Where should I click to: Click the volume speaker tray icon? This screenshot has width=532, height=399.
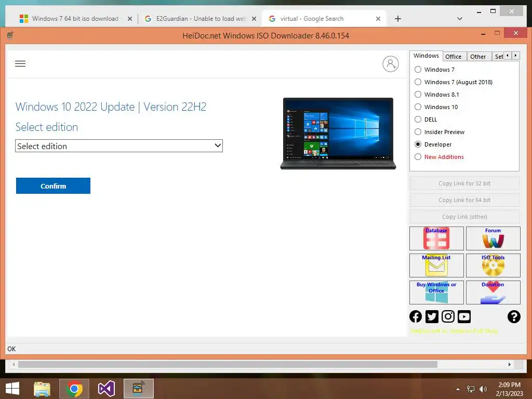tap(483, 389)
